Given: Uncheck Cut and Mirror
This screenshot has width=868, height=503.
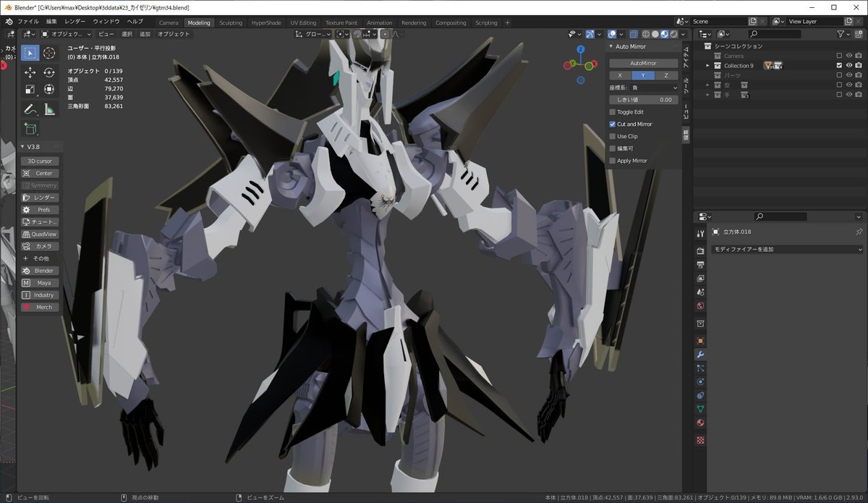Looking at the screenshot, I should point(611,124).
